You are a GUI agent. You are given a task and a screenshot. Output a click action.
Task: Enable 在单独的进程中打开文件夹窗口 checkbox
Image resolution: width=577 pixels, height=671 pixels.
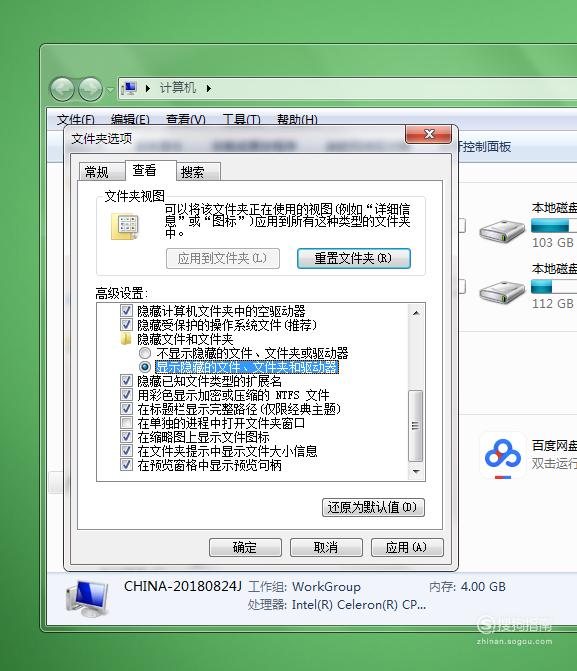click(x=126, y=423)
